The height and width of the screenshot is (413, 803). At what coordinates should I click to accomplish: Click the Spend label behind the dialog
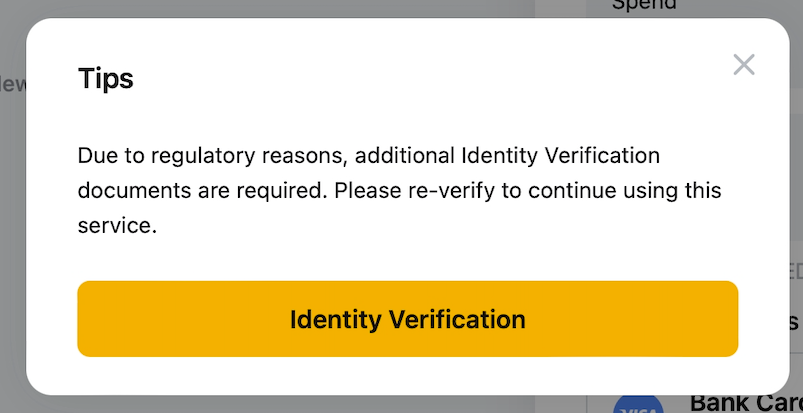[644, 5]
